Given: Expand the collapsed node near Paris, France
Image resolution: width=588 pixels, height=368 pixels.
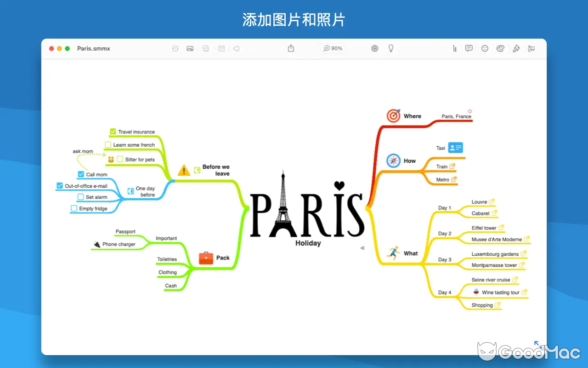Looking at the screenshot, I should point(469,111).
